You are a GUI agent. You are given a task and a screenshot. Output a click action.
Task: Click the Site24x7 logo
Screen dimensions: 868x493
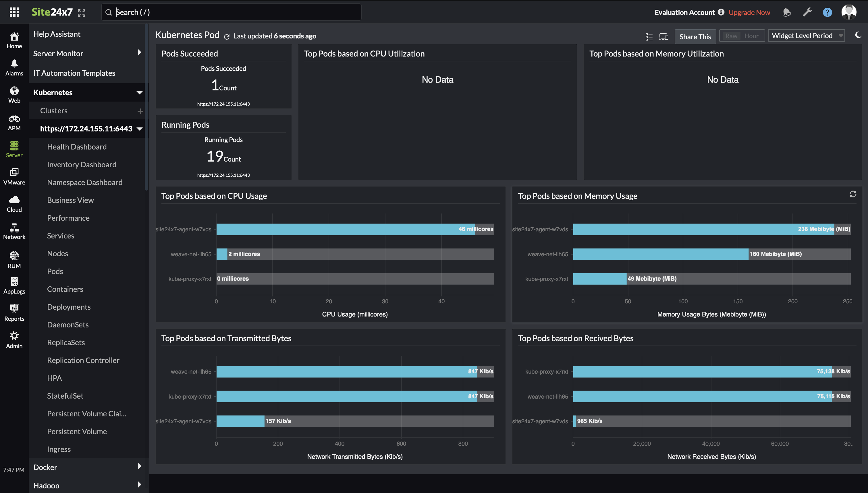tap(52, 12)
